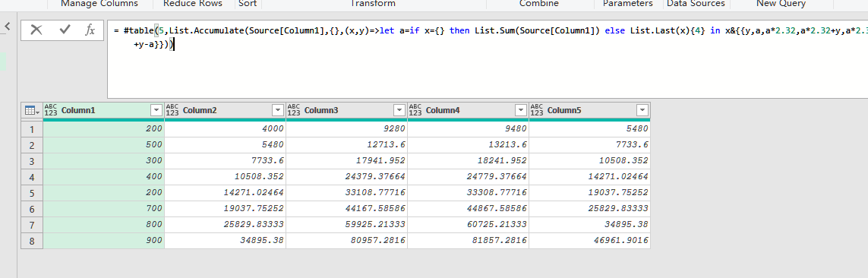Change Column3 data type icon
This screenshot has width=868, height=278.
(x=294, y=110)
